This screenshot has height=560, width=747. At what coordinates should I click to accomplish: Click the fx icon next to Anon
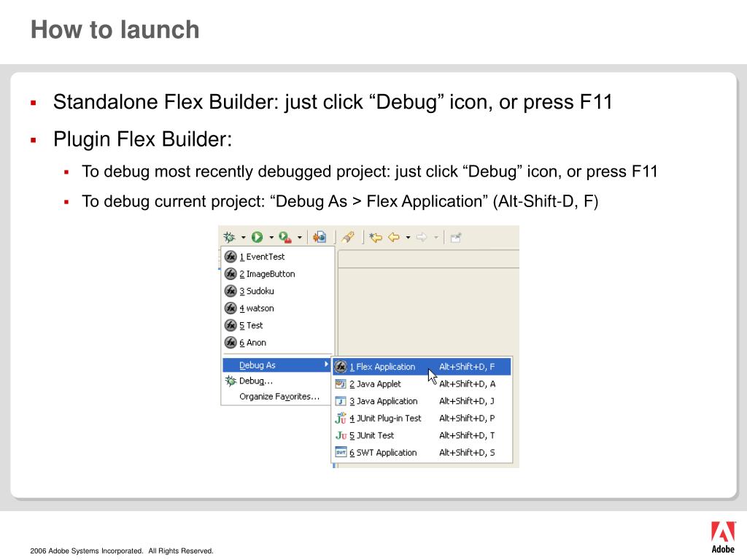(x=231, y=343)
